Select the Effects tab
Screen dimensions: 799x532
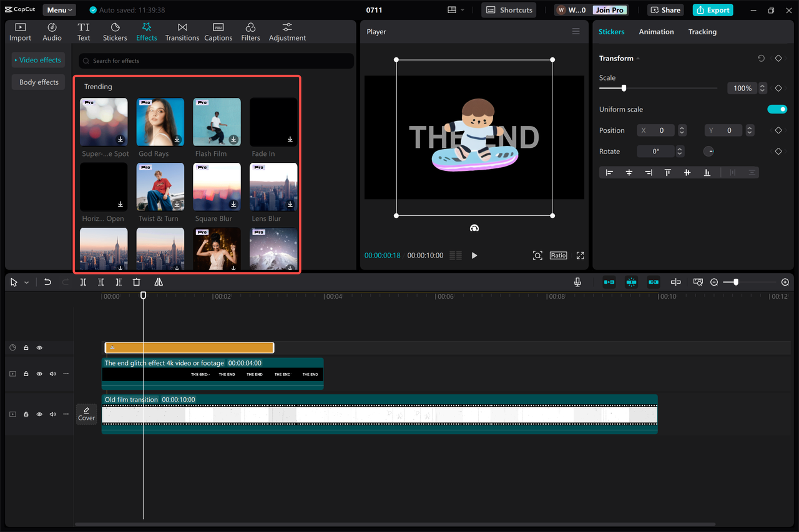[147, 32]
